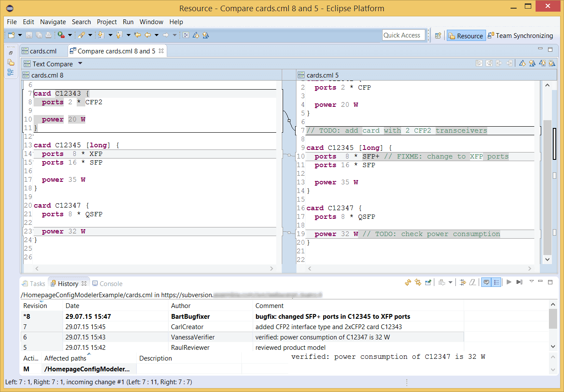Click Last Edit Location toolbar icon
The width and height of the screenshot is (564, 392).
pyautogui.click(x=137, y=35)
